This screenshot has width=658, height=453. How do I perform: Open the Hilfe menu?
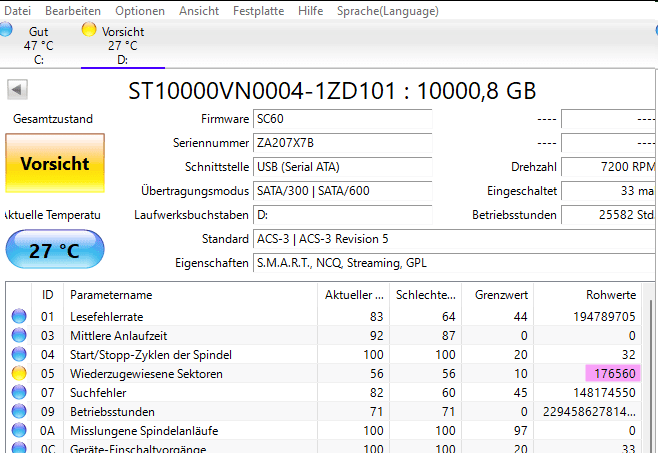(x=311, y=11)
